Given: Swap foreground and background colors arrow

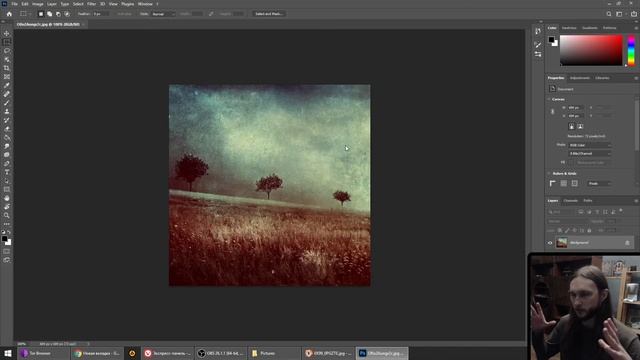Looking at the screenshot, I should (x=9, y=232).
